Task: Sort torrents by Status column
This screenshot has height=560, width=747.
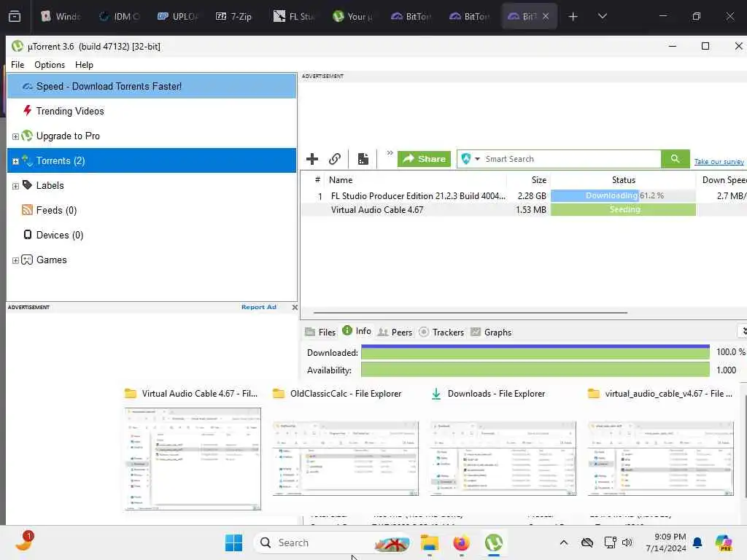Action: pyautogui.click(x=623, y=180)
